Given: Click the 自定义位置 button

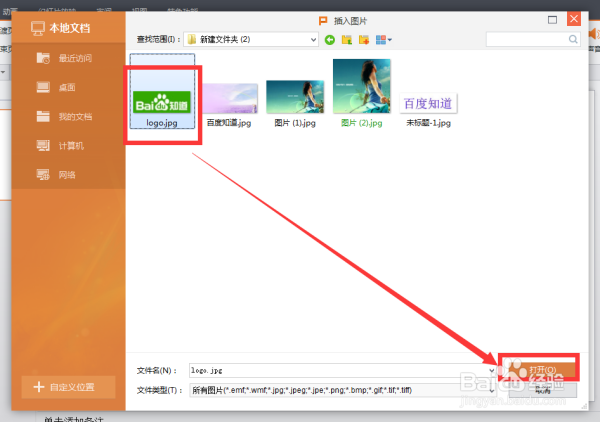Looking at the screenshot, I should (68, 387).
